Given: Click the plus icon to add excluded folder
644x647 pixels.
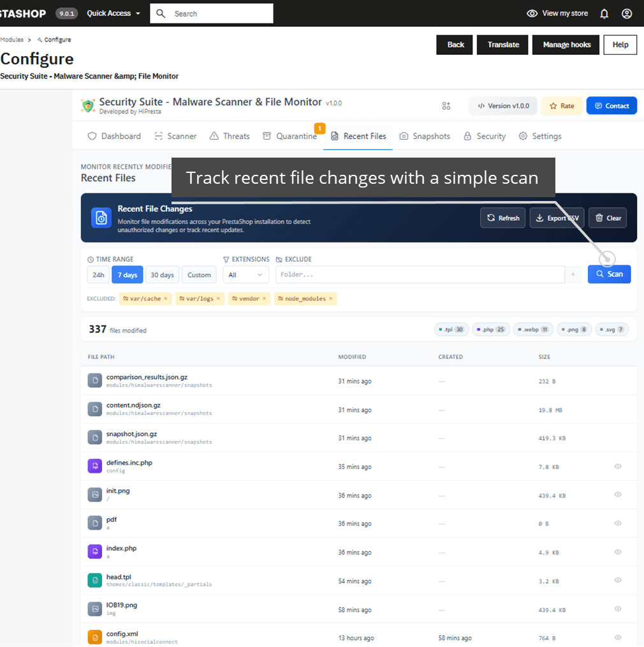Looking at the screenshot, I should pos(573,274).
